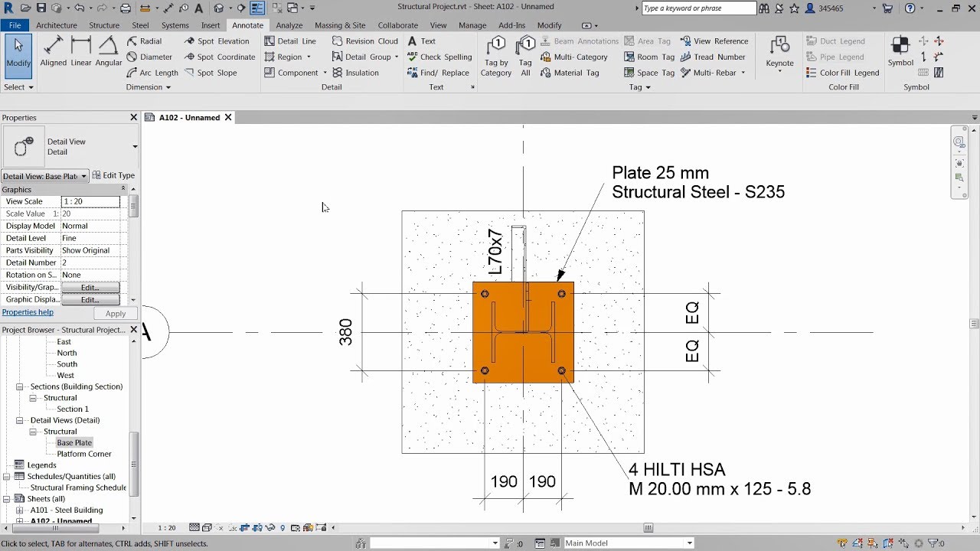Toggle Thin Lines in Quick Access Toolbar
Screen dimensions: 980x551
257,8
